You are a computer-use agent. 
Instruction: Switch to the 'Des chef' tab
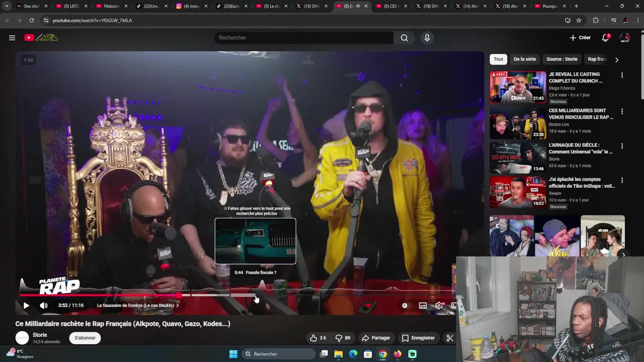[31, 6]
